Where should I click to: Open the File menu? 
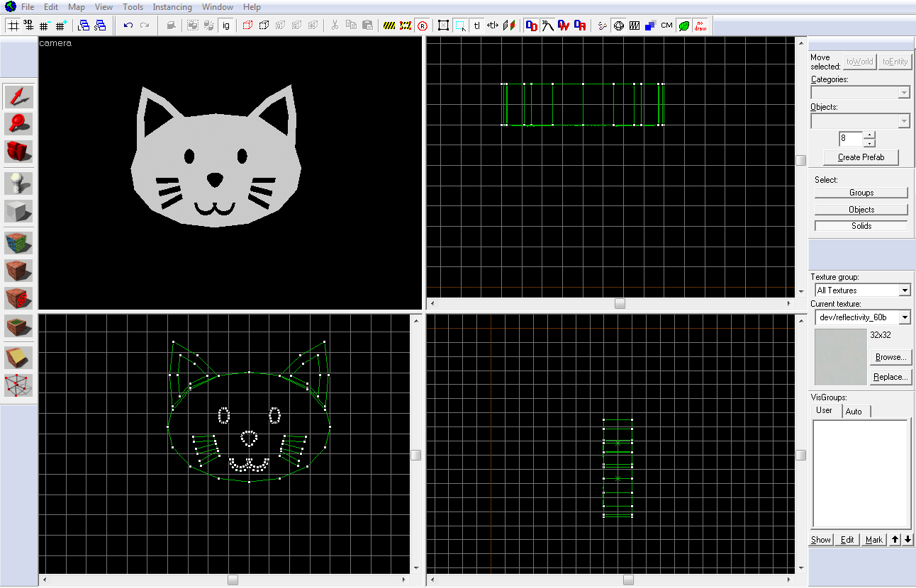coord(28,7)
